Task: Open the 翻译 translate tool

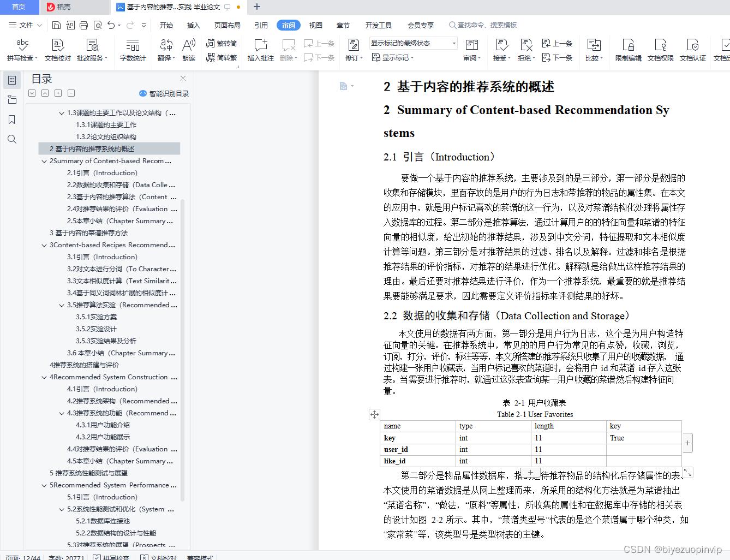Action: tap(166, 50)
